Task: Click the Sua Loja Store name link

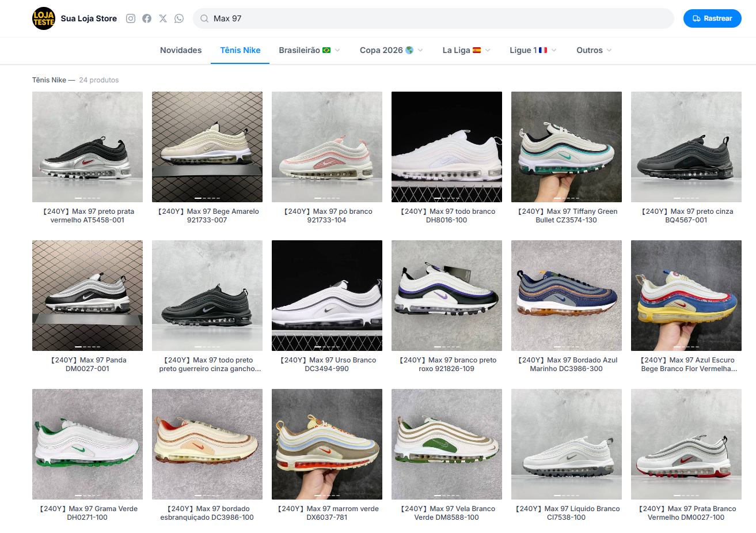Action: [x=89, y=18]
